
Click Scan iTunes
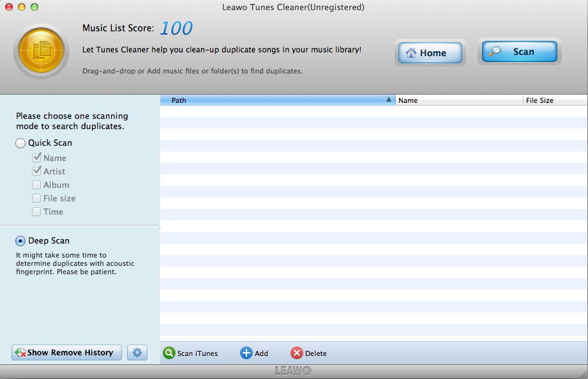click(x=190, y=353)
